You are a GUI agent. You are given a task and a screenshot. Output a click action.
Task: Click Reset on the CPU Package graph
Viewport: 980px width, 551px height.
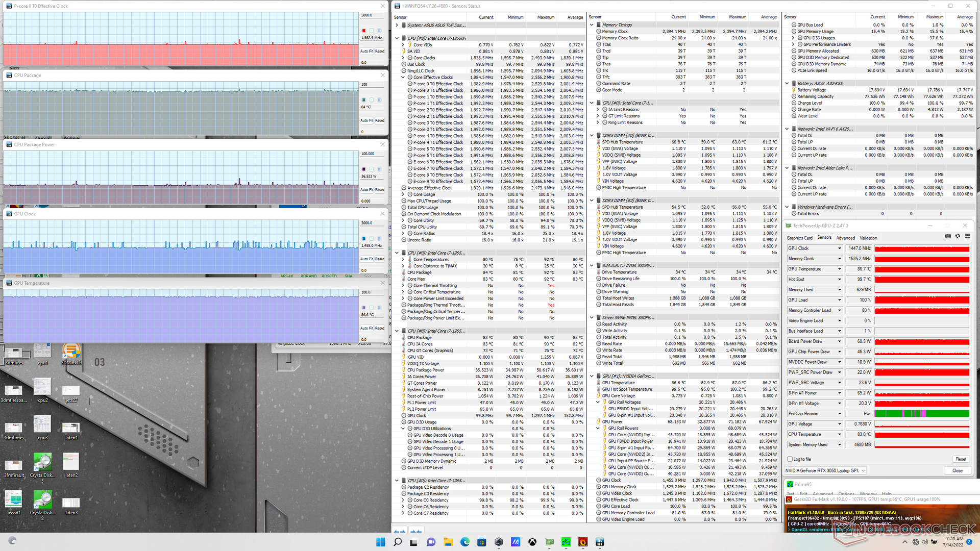point(380,121)
